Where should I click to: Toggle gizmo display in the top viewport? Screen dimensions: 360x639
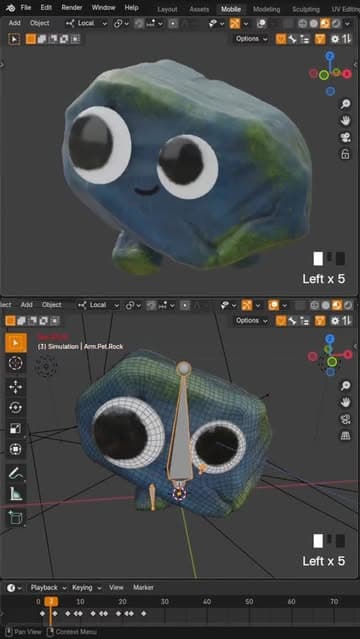tap(235, 24)
